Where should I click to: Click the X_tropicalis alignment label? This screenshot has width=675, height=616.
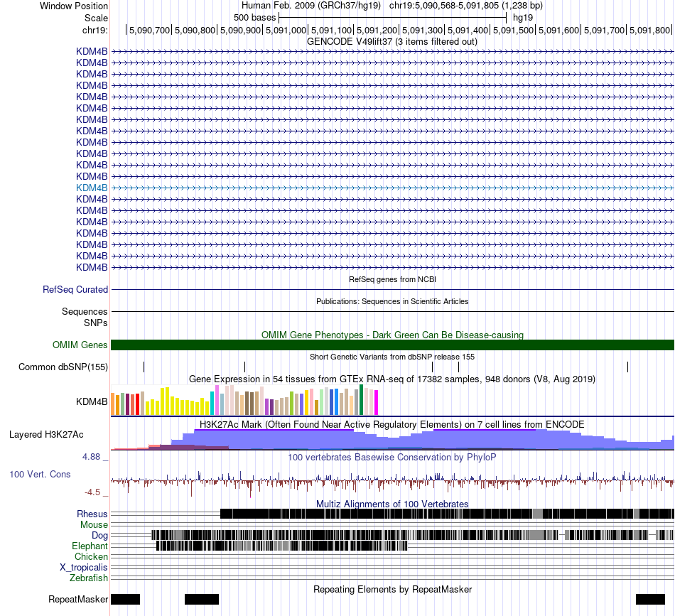click(x=84, y=568)
